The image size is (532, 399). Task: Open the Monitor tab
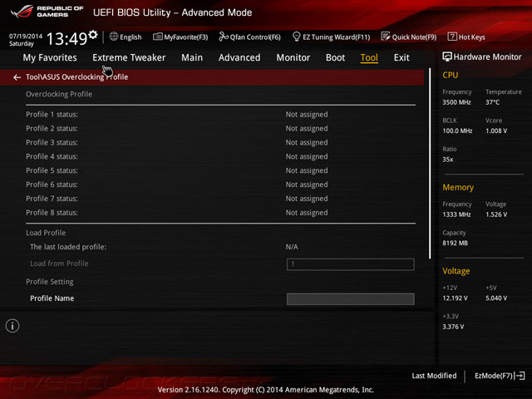[293, 57]
